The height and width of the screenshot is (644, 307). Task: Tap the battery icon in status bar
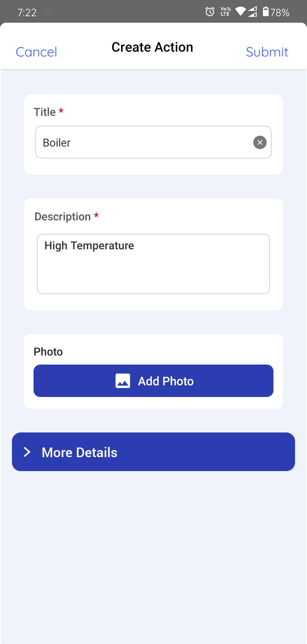pyautogui.click(x=265, y=12)
